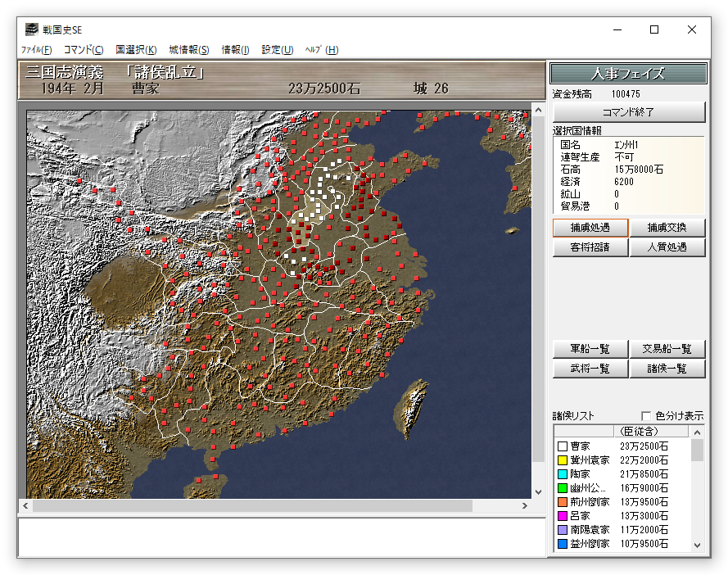The image size is (728, 575).
Task: Click the white 曹家 color square
Action: pos(563,446)
